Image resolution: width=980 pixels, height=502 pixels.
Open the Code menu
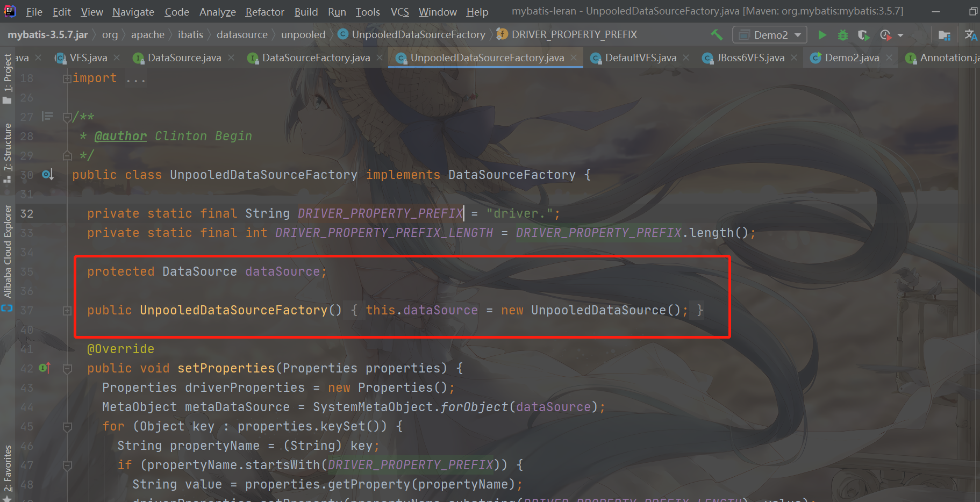[177, 12]
